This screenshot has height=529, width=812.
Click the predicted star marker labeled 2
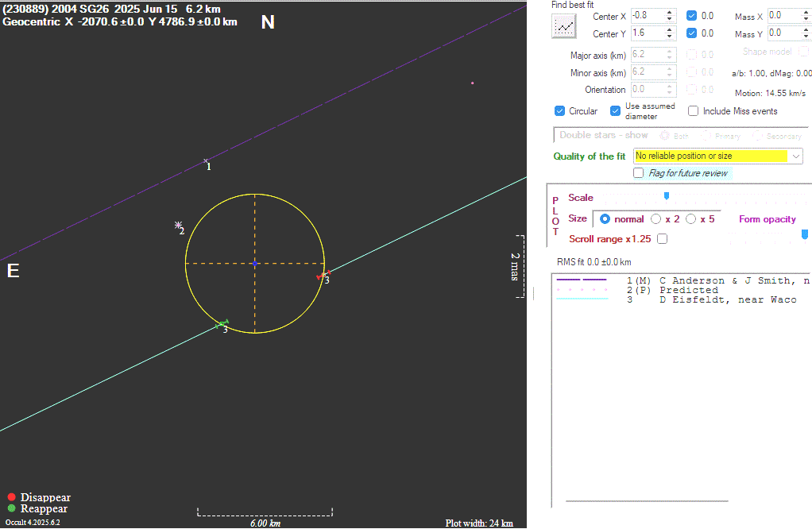click(178, 225)
